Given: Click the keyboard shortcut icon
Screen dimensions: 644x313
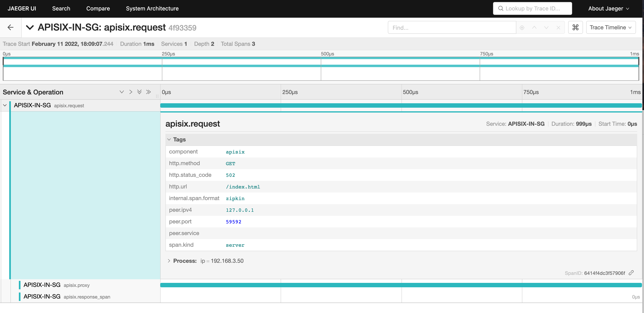Looking at the screenshot, I should [576, 28].
